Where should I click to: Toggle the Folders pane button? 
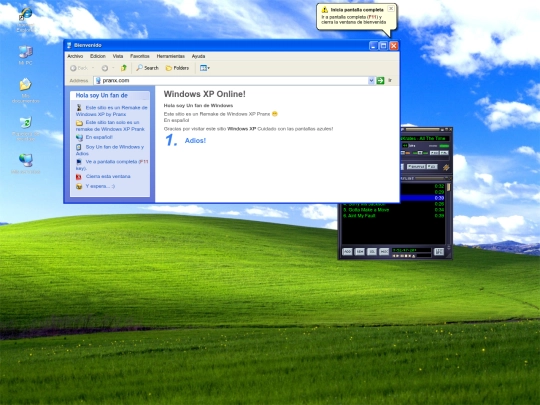pyautogui.click(x=177, y=68)
